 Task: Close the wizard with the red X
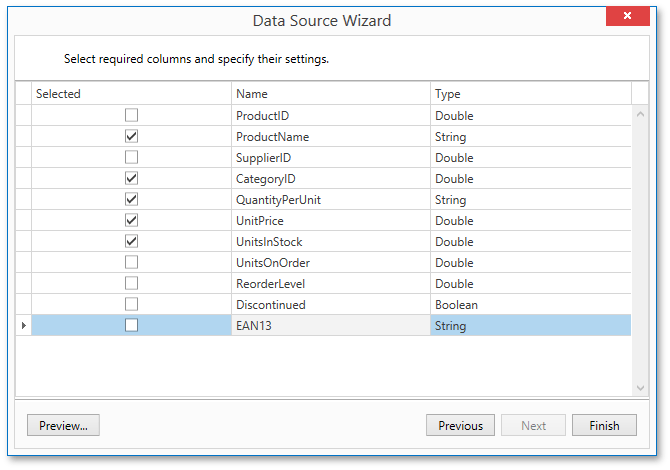tap(627, 16)
